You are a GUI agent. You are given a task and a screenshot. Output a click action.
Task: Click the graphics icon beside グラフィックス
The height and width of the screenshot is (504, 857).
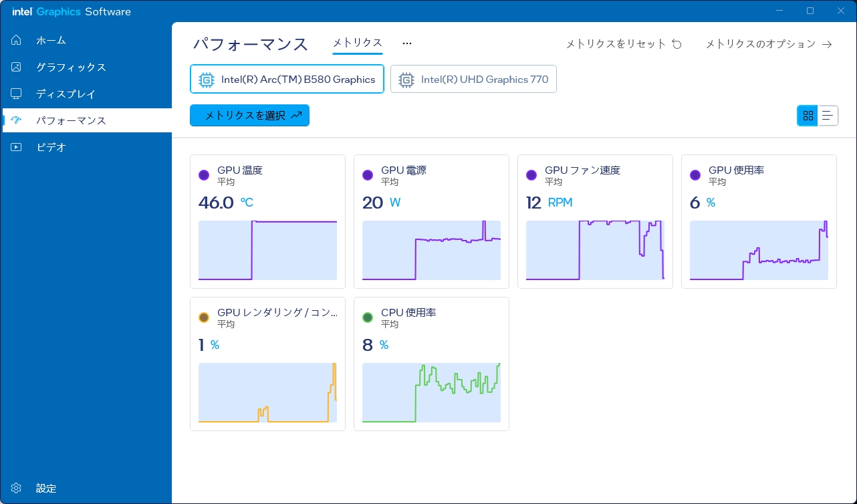(17, 67)
